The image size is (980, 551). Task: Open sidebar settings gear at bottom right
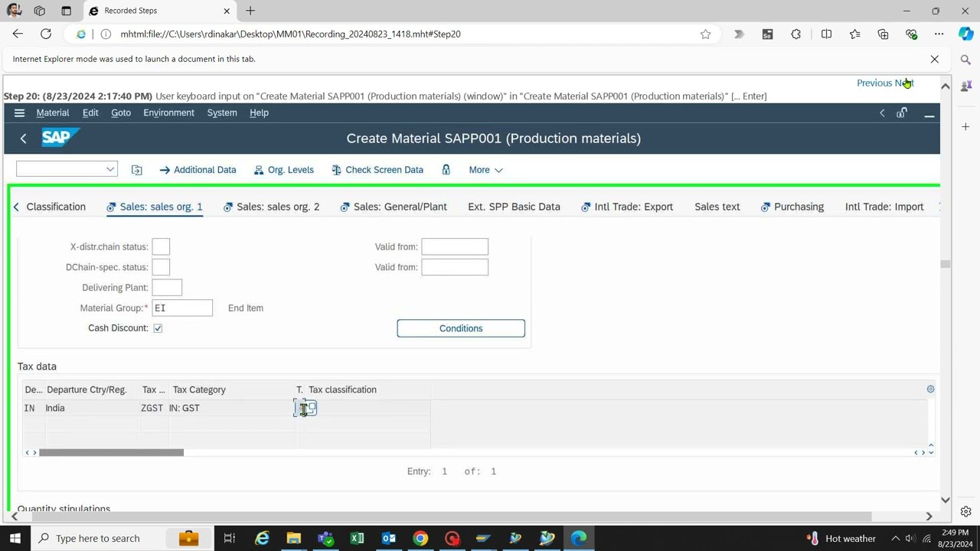[x=965, y=511]
